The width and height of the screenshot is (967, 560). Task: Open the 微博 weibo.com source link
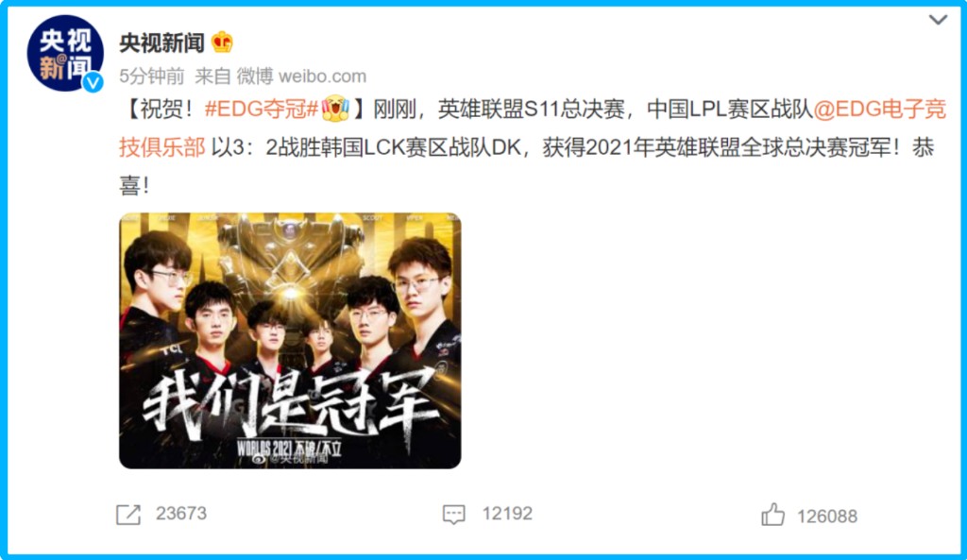(301, 76)
